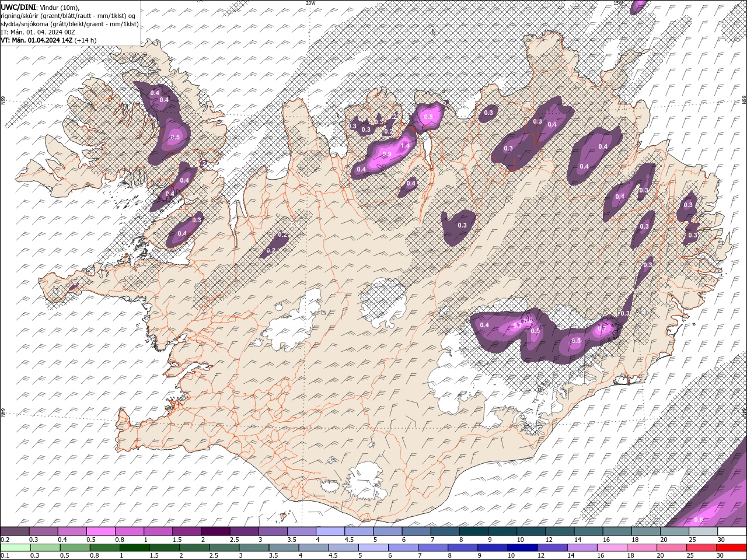Pick the light pink 16 swatch, bottom legend row
This screenshot has width=747, height=560.
(x=612, y=548)
